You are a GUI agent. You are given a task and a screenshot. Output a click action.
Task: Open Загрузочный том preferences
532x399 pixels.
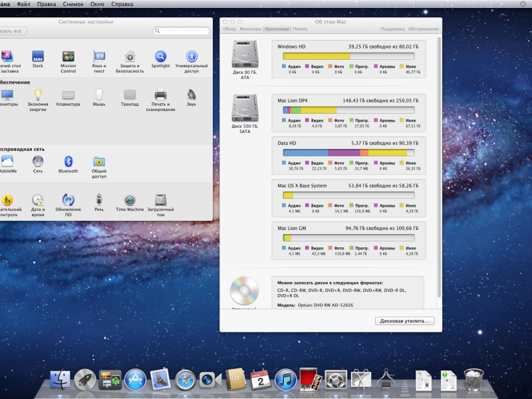[x=160, y=205]
